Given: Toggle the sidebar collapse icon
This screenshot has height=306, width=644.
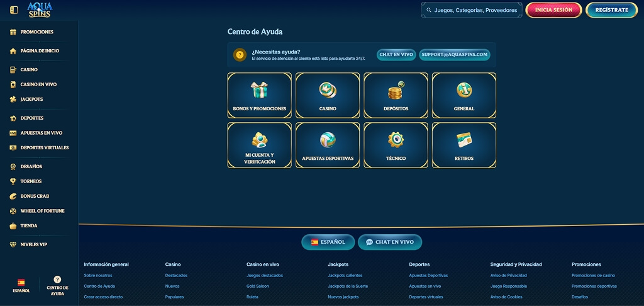Looking at the screenshot, I should [x=14, y=10].
